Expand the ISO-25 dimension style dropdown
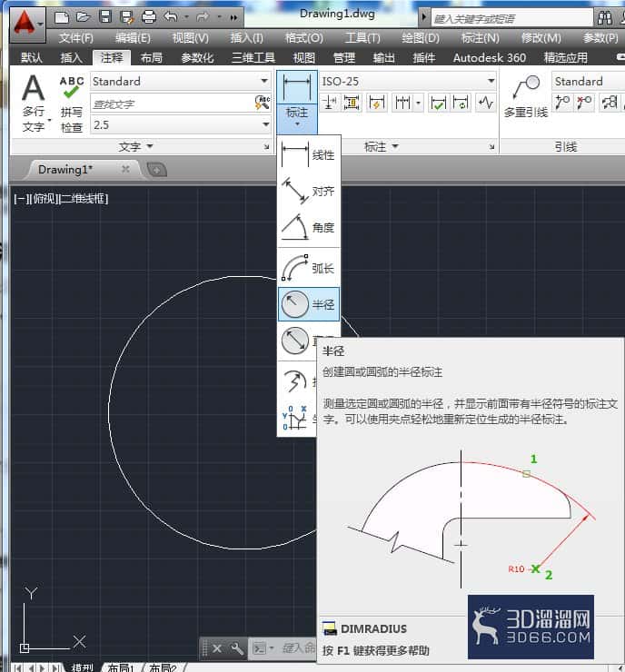Image resolution: width=625 pixels, height=672 pixels. tap(491, 81)
